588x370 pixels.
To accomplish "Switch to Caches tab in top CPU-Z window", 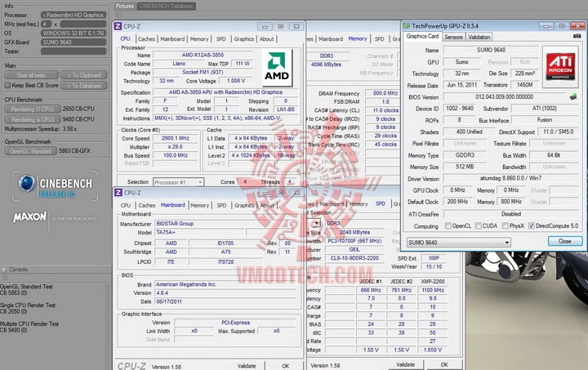I will coord(146,39).
